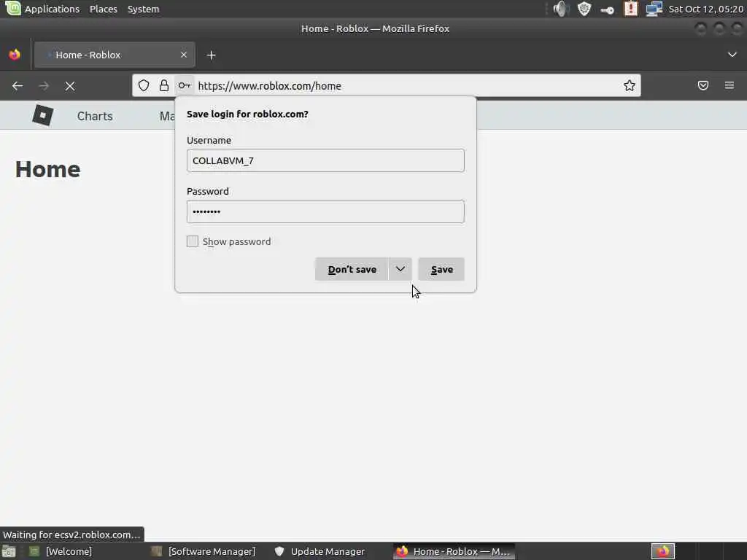The height and width of the screenshot is (560, 747).
Task: Open the tracking protection shield icon
Action: click(144, 86)
